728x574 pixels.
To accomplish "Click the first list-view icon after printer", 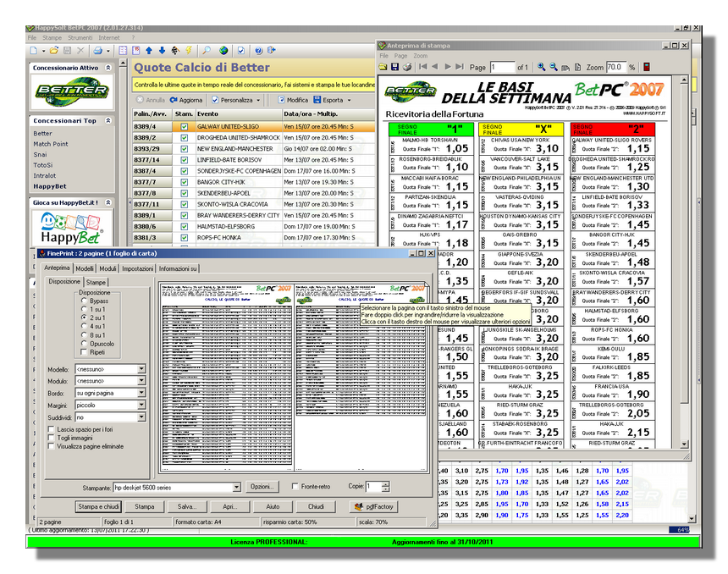I will (123, 50).
